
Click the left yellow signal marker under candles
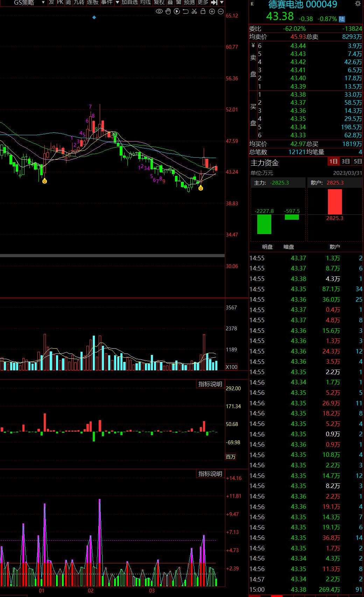[x=44, y=181]
